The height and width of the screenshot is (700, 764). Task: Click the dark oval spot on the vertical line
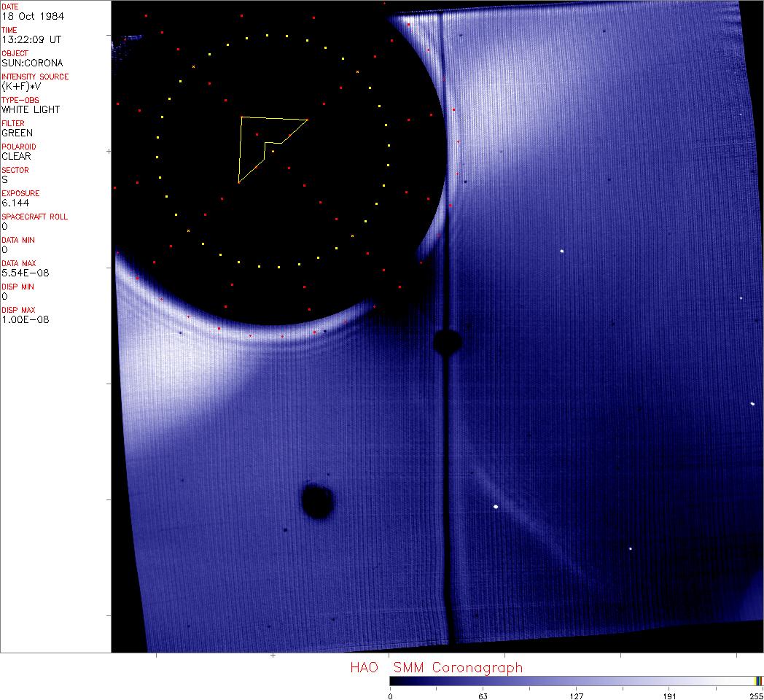click(x=446, y=341)
